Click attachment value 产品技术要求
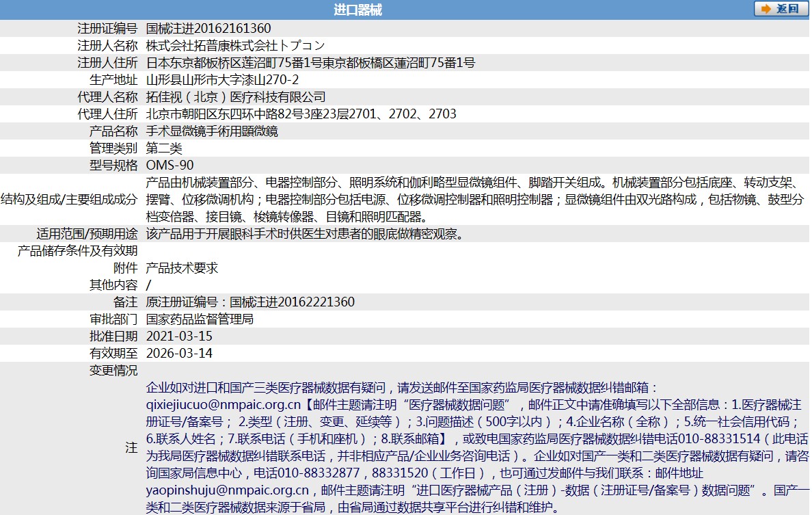Screen dimensions: 812x515 (182, 268)
